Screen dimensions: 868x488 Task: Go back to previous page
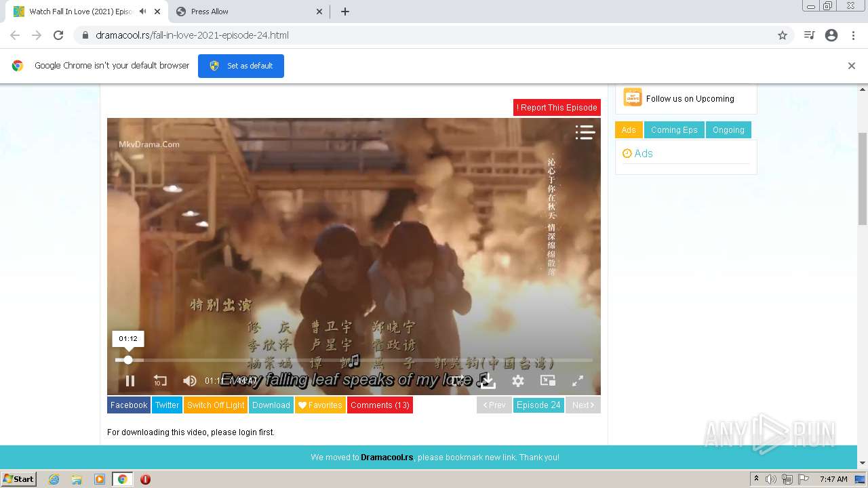pyautogui.click(x=15, y=35)
